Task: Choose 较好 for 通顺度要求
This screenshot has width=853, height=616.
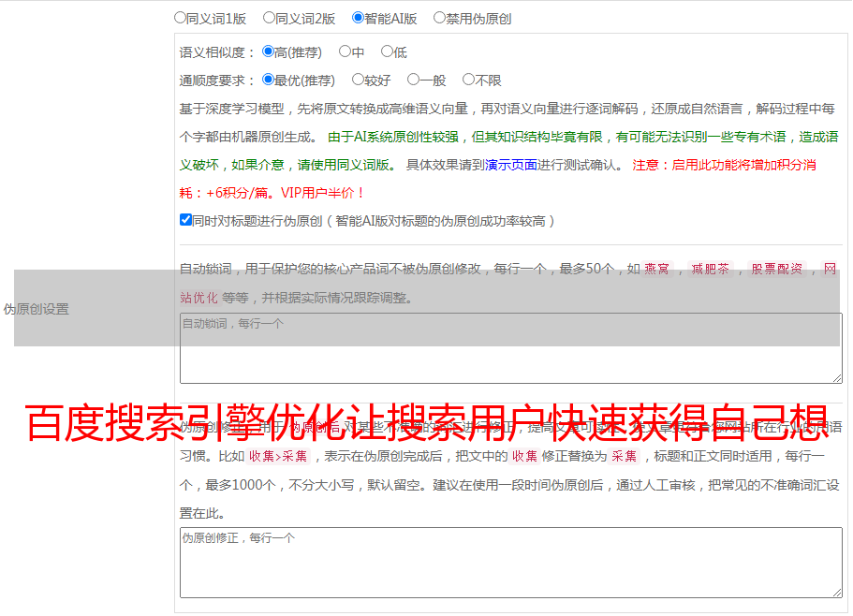Action: (x=358, y=81)
